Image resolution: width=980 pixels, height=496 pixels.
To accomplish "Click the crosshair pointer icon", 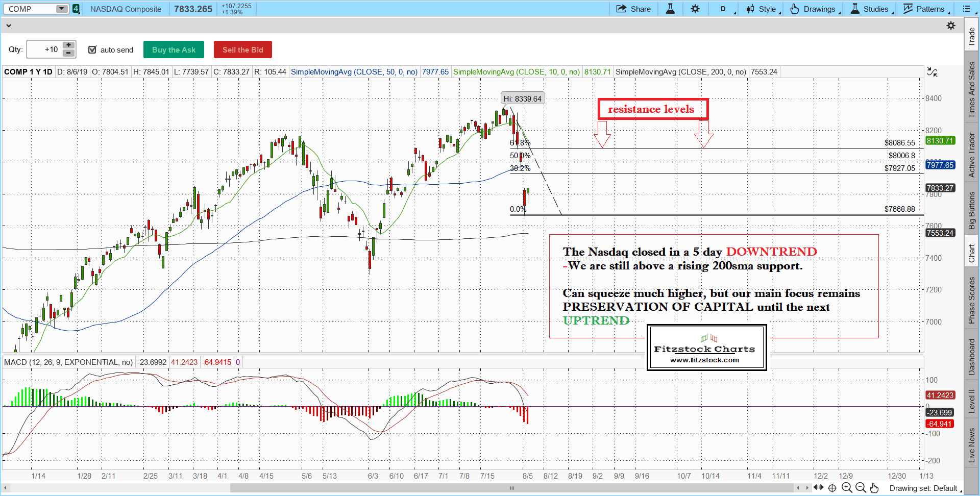I will tap(832, 488).
